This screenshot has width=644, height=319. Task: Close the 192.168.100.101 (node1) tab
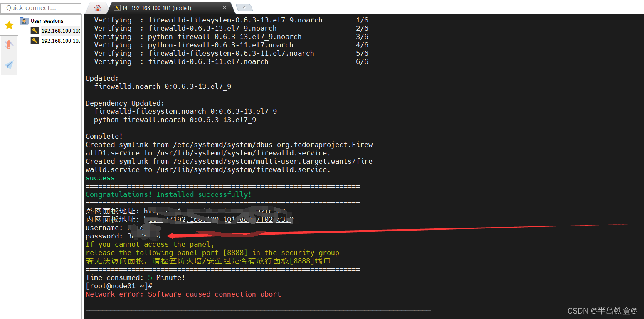tap(225, 8)
